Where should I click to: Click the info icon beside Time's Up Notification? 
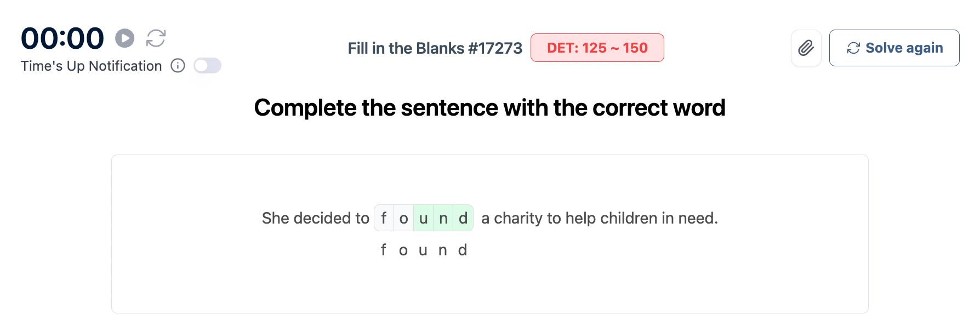click(x=178, y=66)
